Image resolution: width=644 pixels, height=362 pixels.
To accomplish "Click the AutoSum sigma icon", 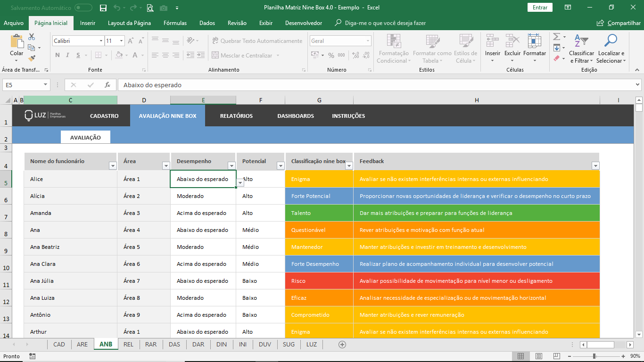I will tap(556, 37).
